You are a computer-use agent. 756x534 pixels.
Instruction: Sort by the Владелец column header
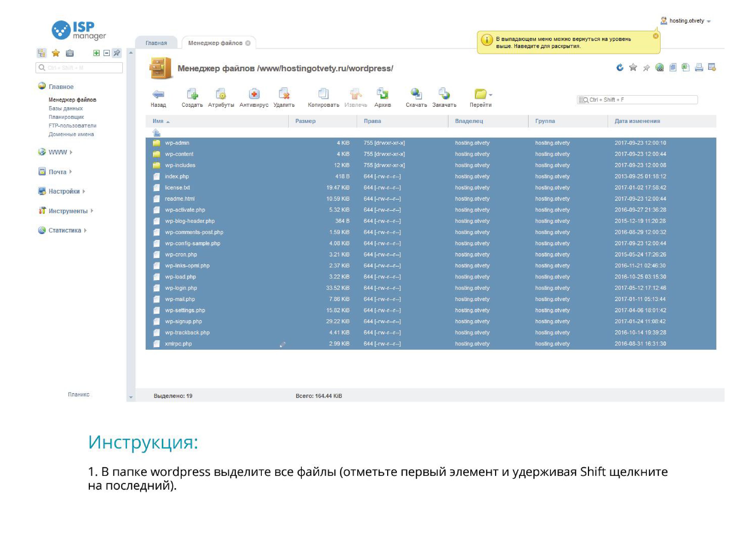pyautogui.click(x=488, y=121)
